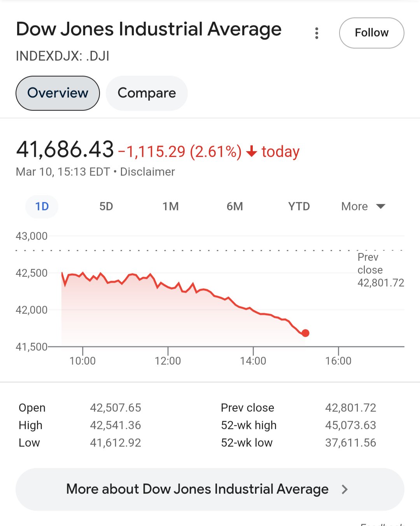Open the three-dot more options menu
This screenshot has height=526, width=420.
317,33
